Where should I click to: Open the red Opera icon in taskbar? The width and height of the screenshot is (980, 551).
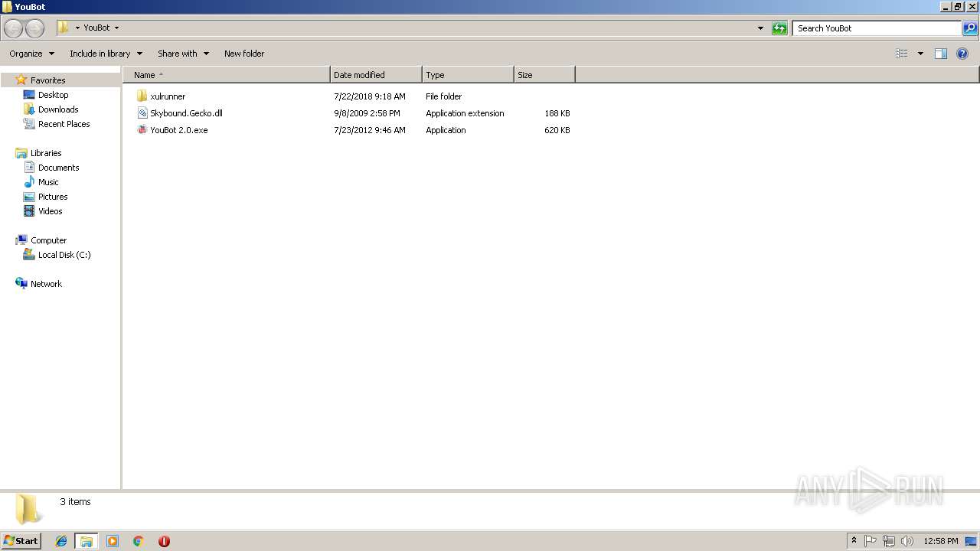[x=164, y=541]
